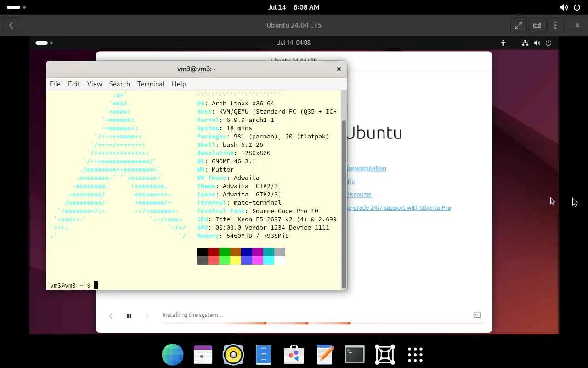The width and height of the screenshot is (588, 368).
Task: Launch the Calendar app from the dock
Action: [x=203, y=355]
